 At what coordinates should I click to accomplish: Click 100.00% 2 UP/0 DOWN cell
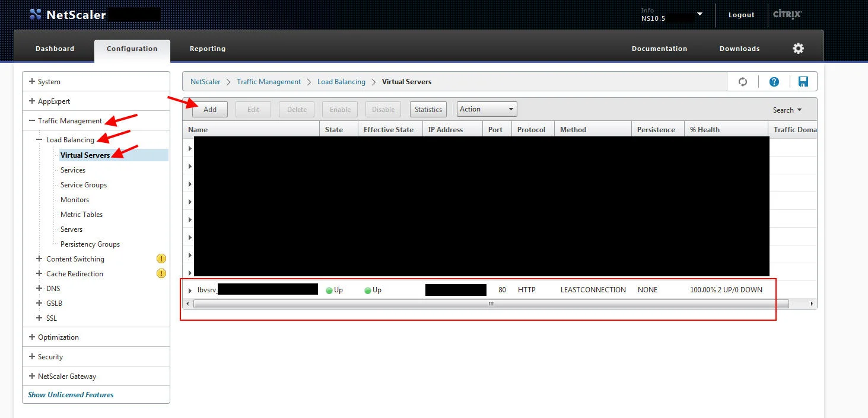[x=726, y=290]
